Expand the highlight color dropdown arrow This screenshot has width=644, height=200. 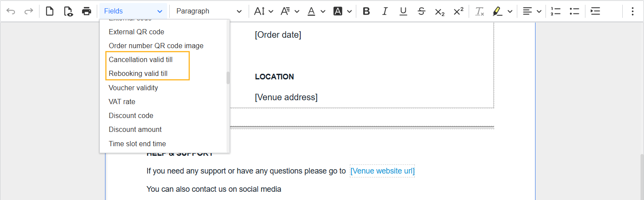(510, 11)
